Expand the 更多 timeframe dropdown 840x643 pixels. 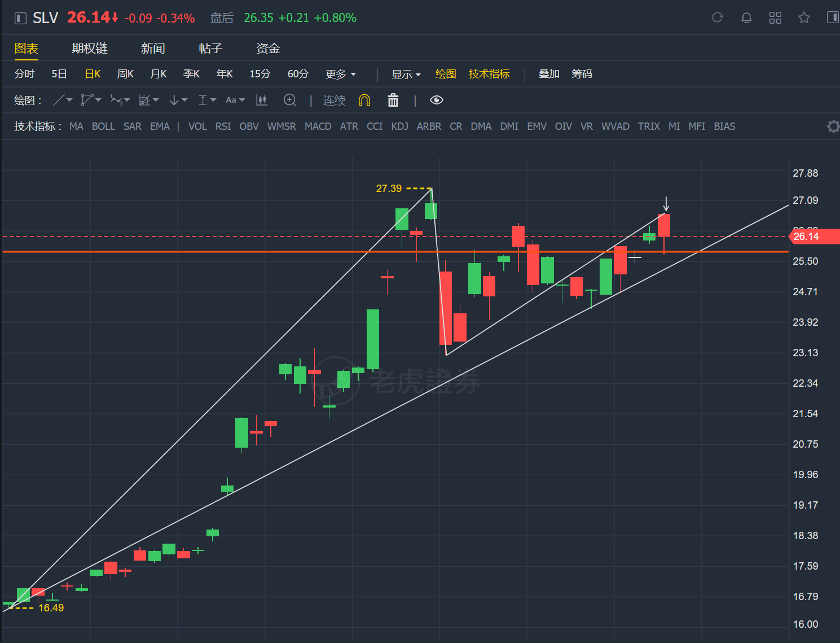(x=341, y=74)
